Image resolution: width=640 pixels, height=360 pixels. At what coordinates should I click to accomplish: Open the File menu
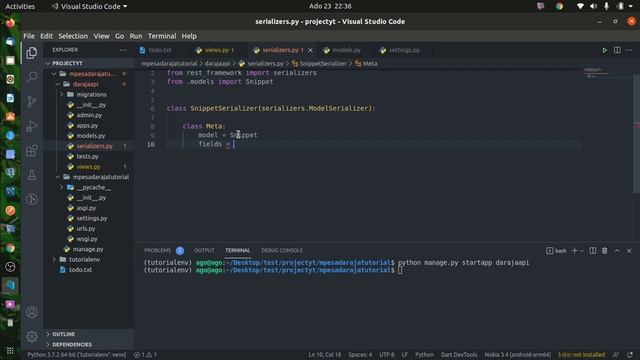29,36
